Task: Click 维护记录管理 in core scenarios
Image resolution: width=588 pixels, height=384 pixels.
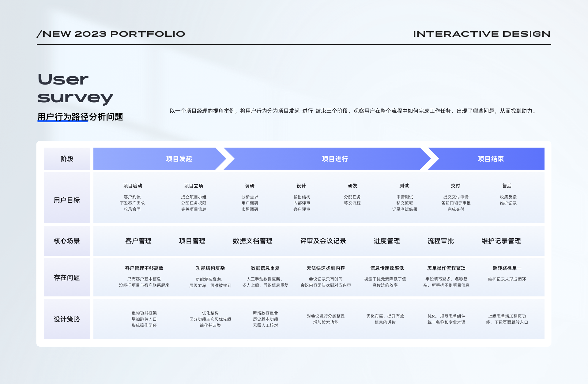Action: pyautogui.click(x=501, y=241)
